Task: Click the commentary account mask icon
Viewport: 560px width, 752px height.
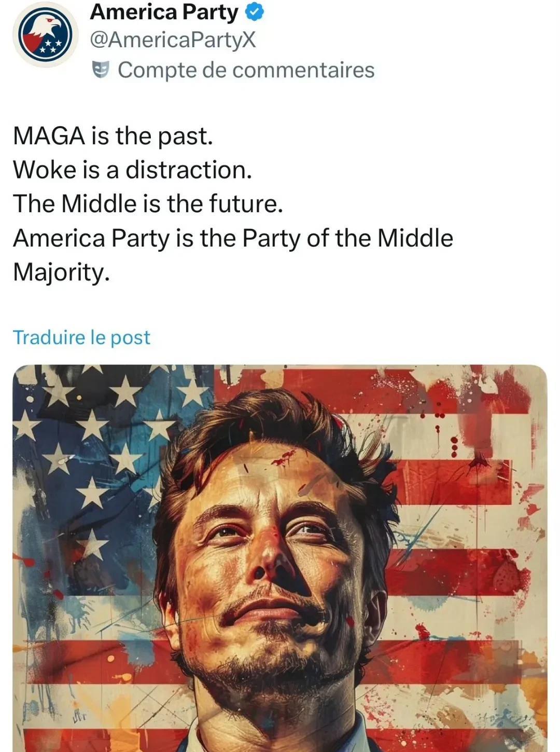Action: (102, 70)
